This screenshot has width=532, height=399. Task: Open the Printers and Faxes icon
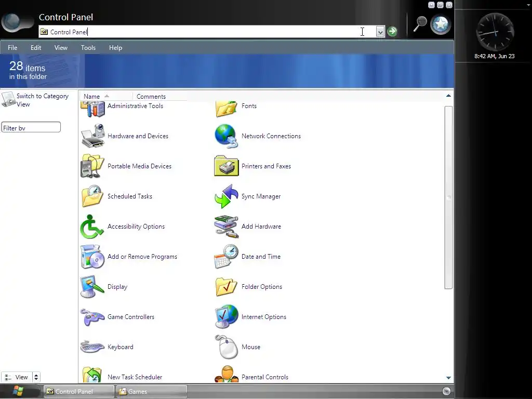tap(227, 166)
